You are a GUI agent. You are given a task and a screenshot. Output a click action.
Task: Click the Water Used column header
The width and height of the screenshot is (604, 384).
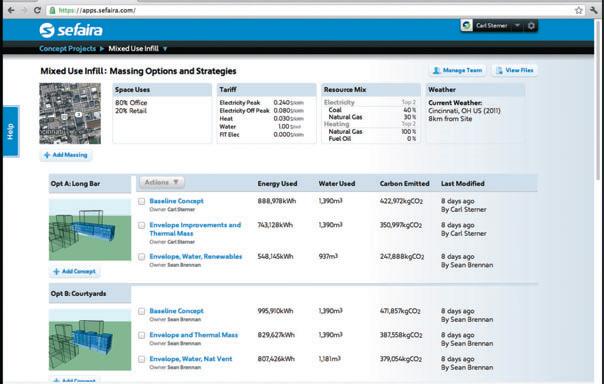pos(337,184)
